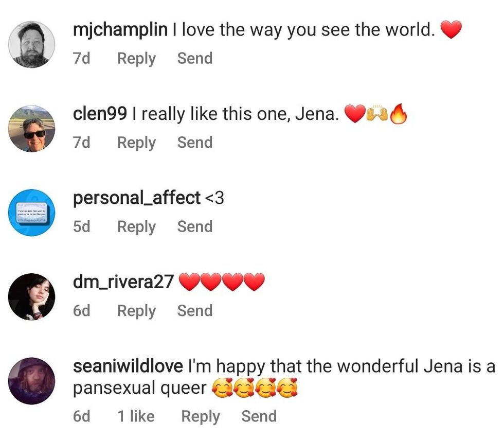Image resolution: width=504 pixels, height=439 pixels.
Task: Click the mjchamplin username
Action: pos(120,30)
